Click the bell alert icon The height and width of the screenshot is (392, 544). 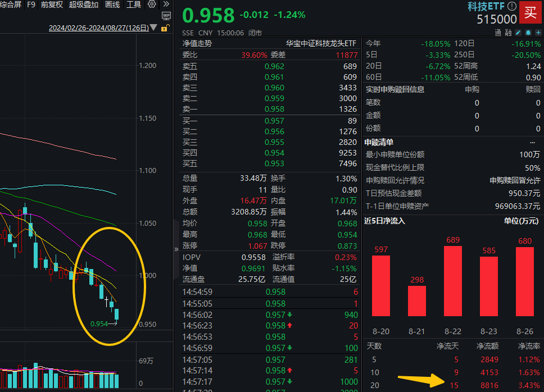tap(527, 33)
